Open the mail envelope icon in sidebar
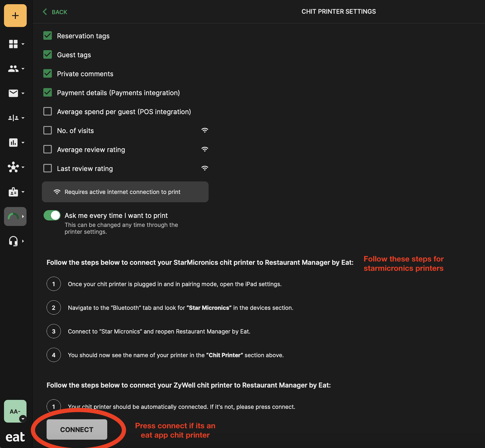 [13, 93]
